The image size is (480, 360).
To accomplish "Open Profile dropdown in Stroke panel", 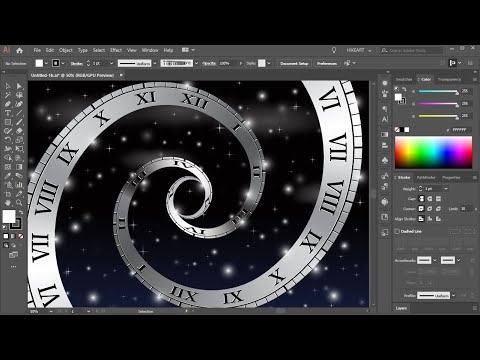I will coord(454,295).
